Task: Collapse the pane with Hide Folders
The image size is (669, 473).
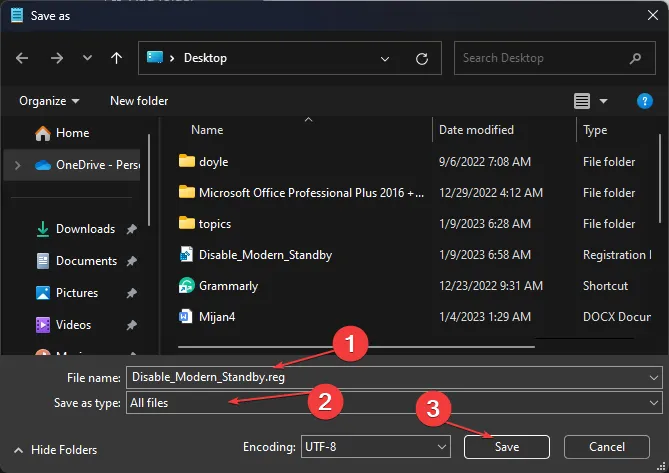Action: point(55,450)
